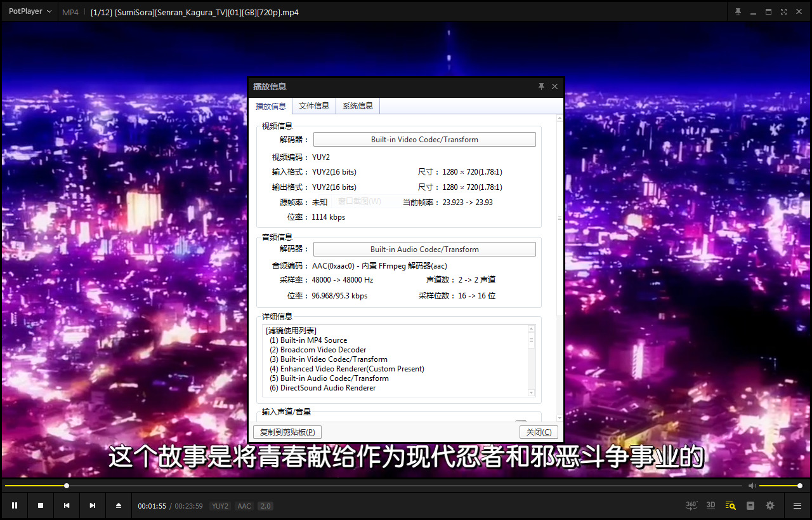
Task: Click the 关闭(C) button
Action: [x=539, y=432]
